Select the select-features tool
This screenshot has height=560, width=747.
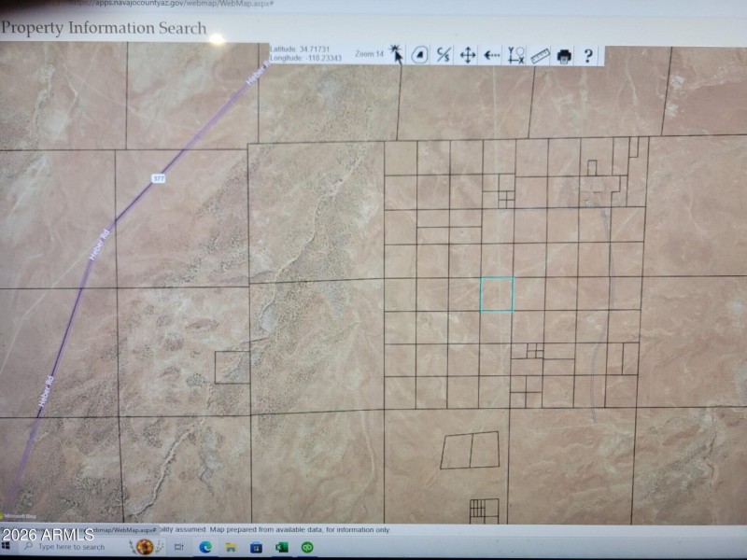tap(443, 55)
